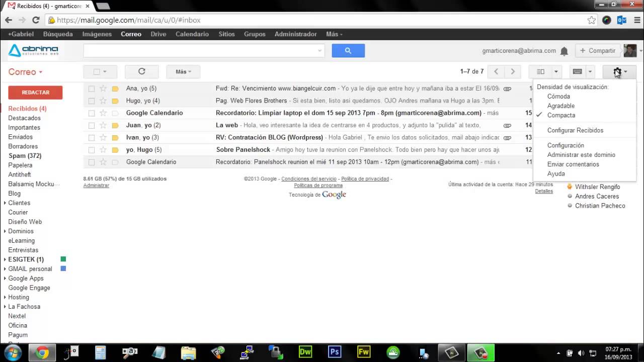Select the checkbox for Ivan, yo (3) email
This screenshot has height=362, width=644.
(92, 137)
